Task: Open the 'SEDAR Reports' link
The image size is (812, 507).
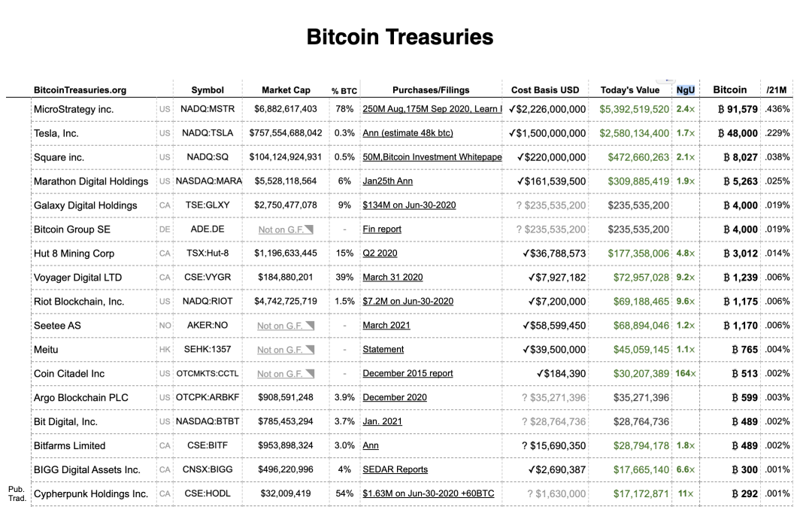Action: click(x=395, y=469)
